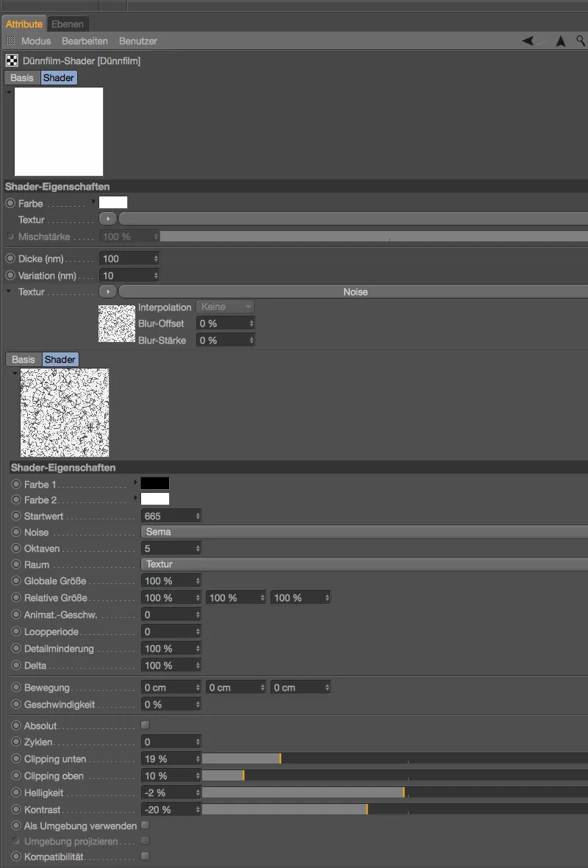
Task: Click the Blur-Offset field showing 0 %
Action: pos(225,323)
